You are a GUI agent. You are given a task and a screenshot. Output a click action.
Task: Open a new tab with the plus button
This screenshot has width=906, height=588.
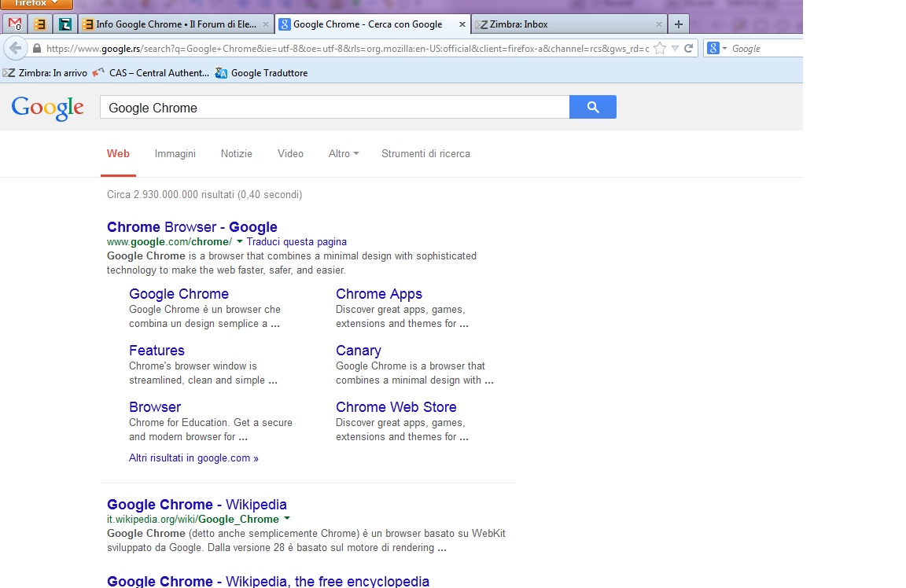(678, 24)
